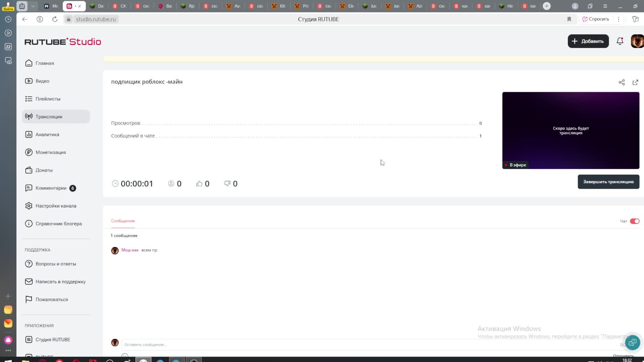Click the Добавить button
The image size is (644, 362).
point(588,41)
